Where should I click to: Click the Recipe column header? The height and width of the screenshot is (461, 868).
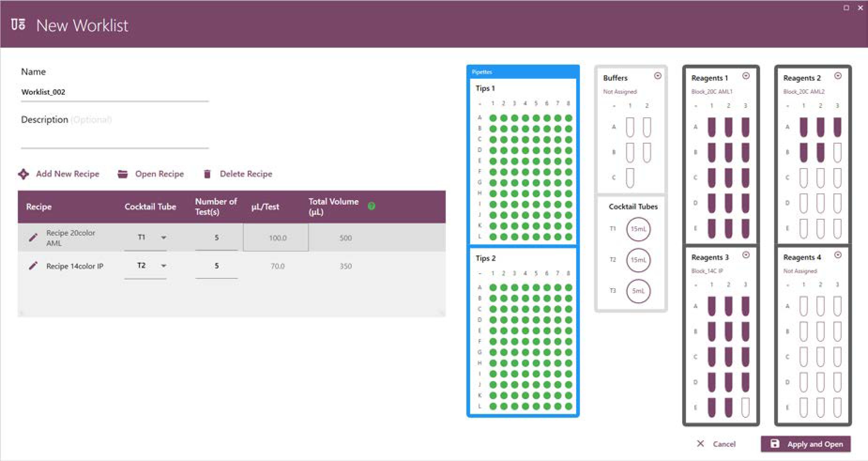pos(39,207)
